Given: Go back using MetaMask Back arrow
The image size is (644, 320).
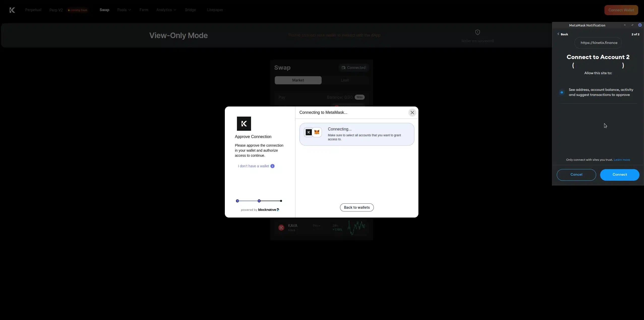Looking at the screenshot, I should point(563,34).
